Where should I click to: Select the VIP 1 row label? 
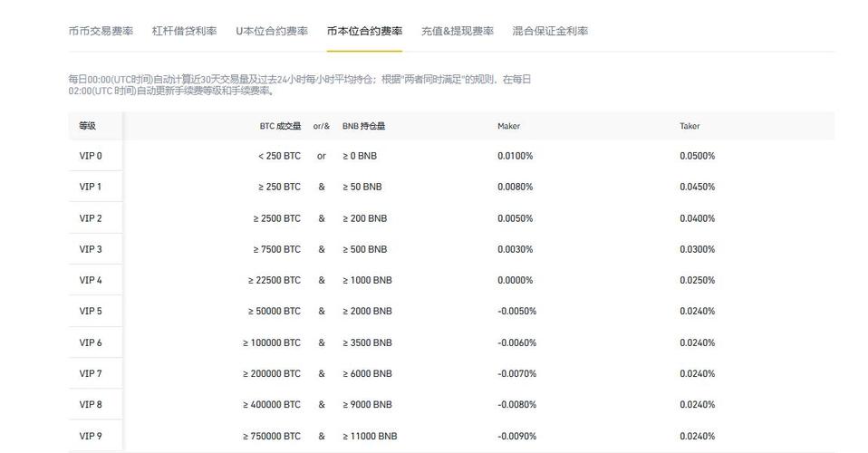coord(91,187)
